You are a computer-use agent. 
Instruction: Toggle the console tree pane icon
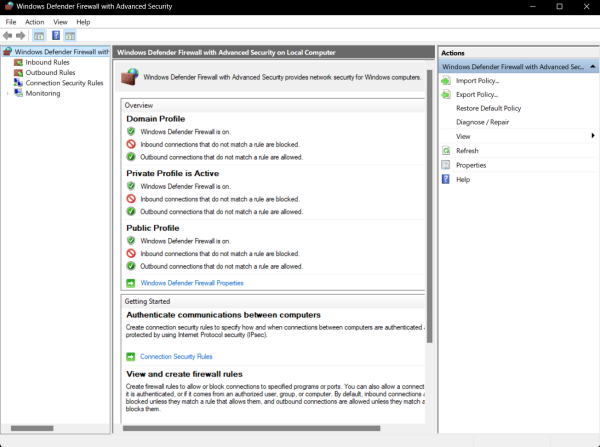coord(39,36)
